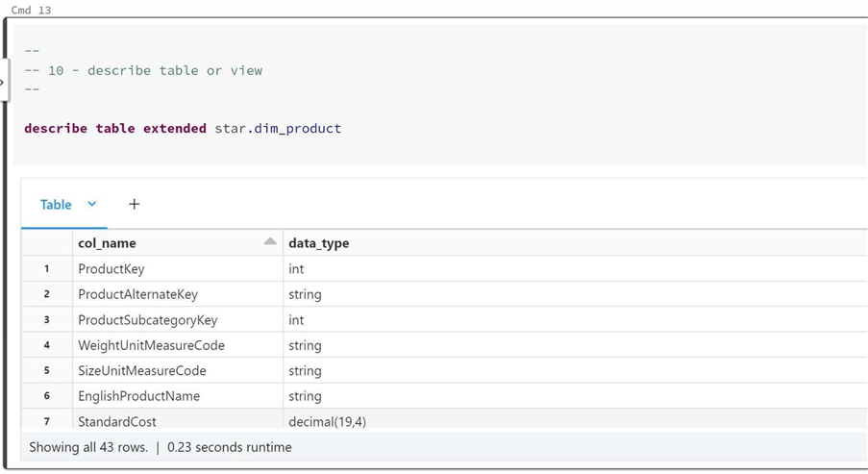
Task: Select the SizeUnitMeasureCode cell
Action: coord(141,371)
